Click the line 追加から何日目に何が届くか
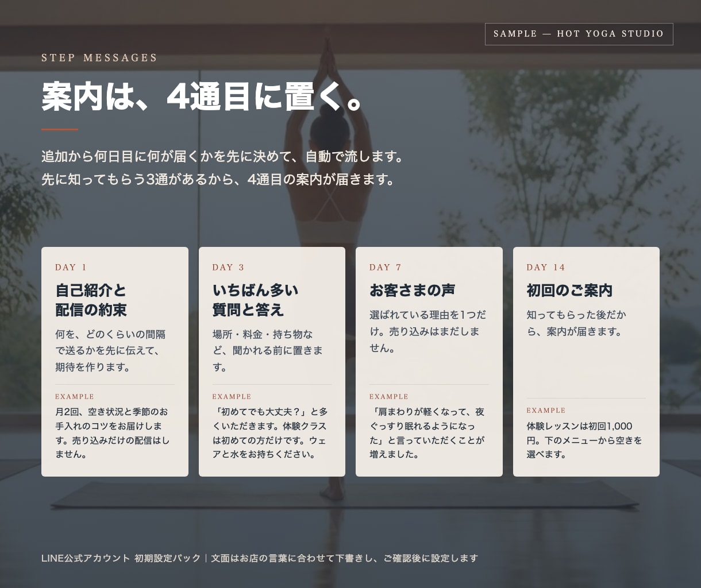This screenshot has height=588, width=701. tap(223, 157)
